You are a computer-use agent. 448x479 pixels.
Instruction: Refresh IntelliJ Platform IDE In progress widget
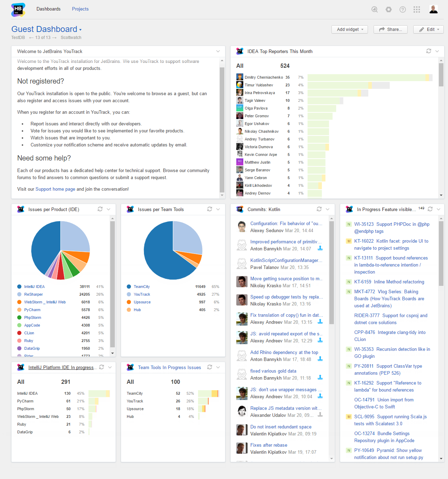point(101,367)
